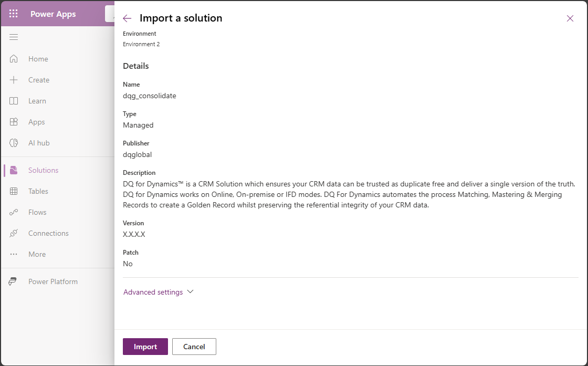Select Solutions in the sidebar
The image size is (588, 366).
(44, 170)
